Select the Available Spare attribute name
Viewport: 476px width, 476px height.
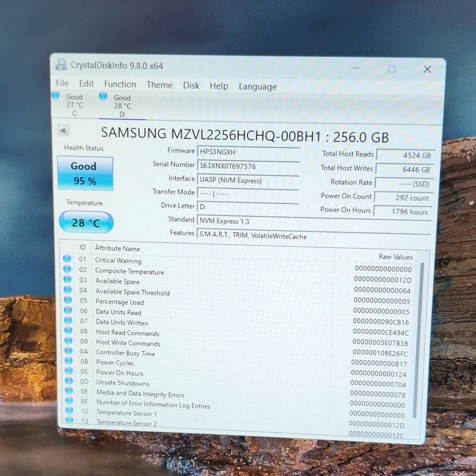pos(117,281)
